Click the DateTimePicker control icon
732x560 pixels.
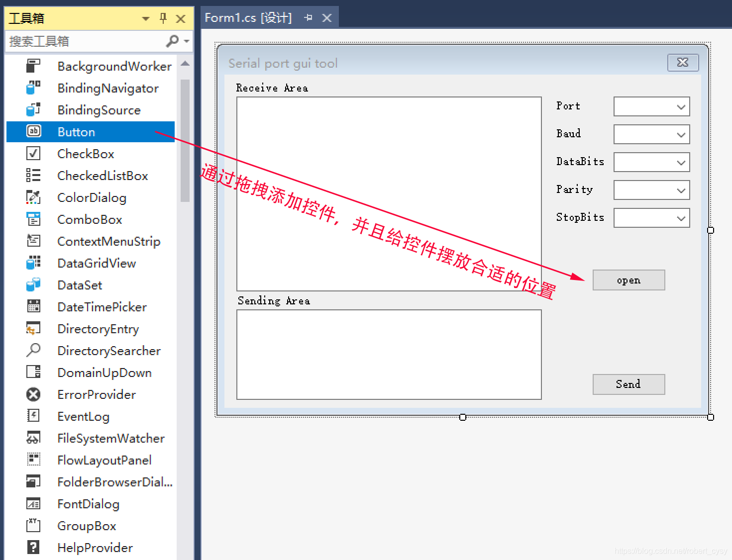[33, 306]
